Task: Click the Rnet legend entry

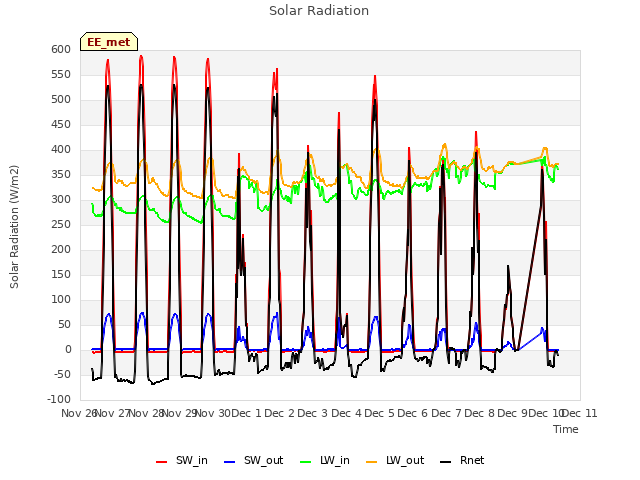Action: coord(462,460)
